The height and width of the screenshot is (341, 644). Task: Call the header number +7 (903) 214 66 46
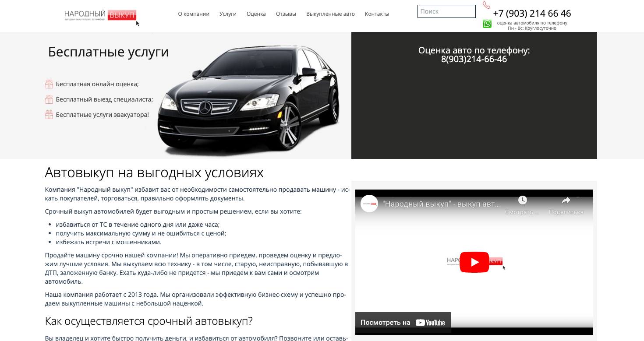pyautogui.click(x=532, y=14)
